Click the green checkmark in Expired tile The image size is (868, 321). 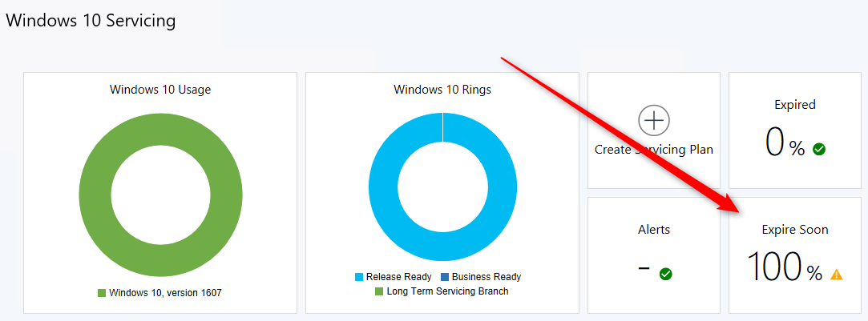click(x=819, y=149)
